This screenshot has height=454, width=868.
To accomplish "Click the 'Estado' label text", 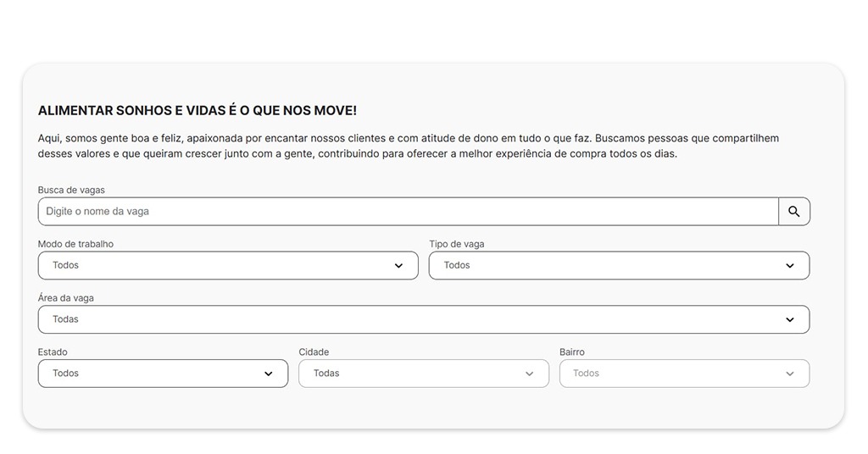I will pyautogui.click(x=53, y=352).
